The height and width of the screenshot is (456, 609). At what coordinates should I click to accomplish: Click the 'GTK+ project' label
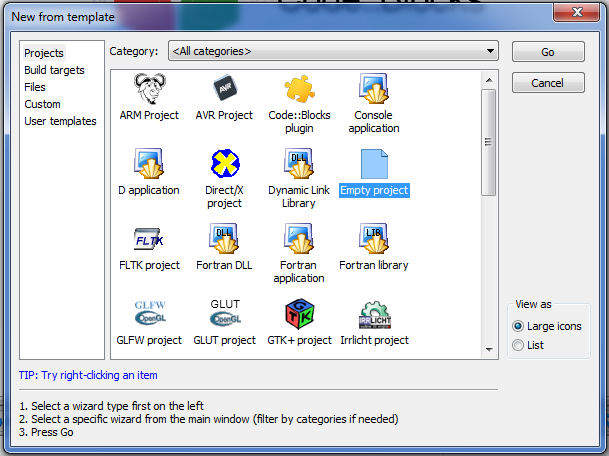pyautogui.click(x=299, y=340)
